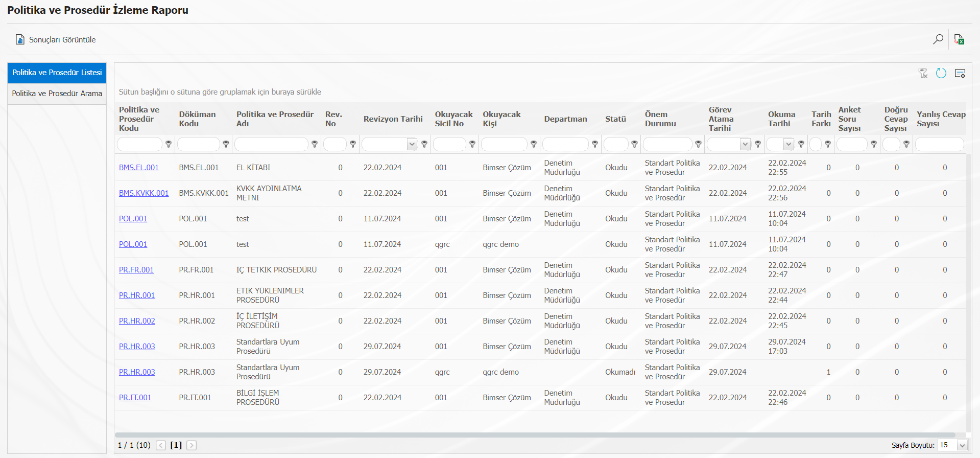Click the filter icon for Politika ve Prosedür Adı
980x458 pixels.
pyautogui.click(x=315, y=144)
